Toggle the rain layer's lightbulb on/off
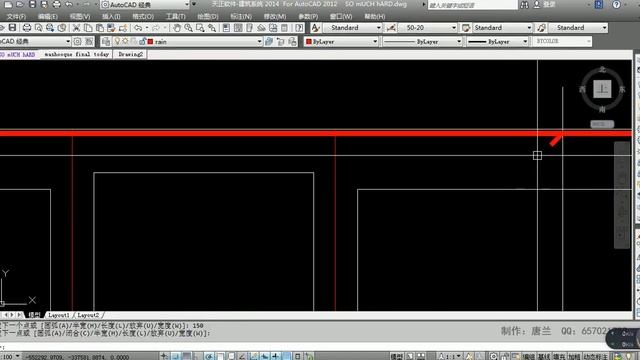Viewport: 640px width, 360px height. click(x=118, y=41)
